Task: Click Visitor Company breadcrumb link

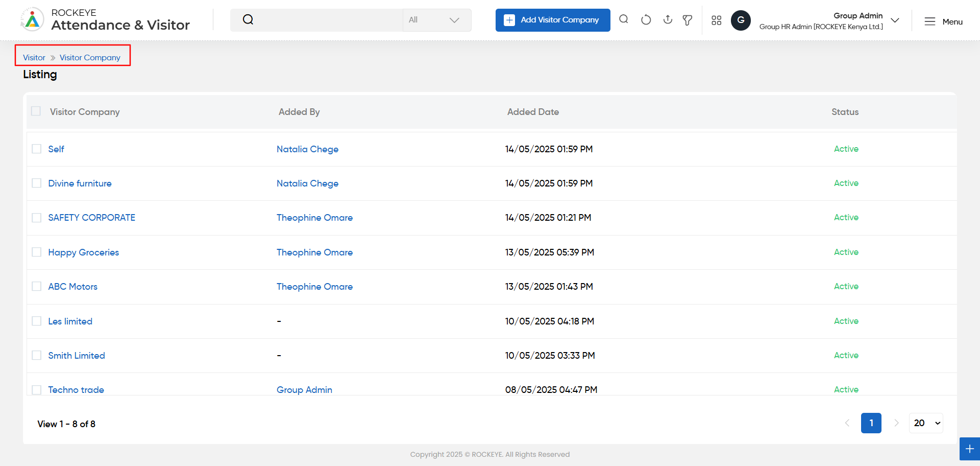Action: [90, 58]
